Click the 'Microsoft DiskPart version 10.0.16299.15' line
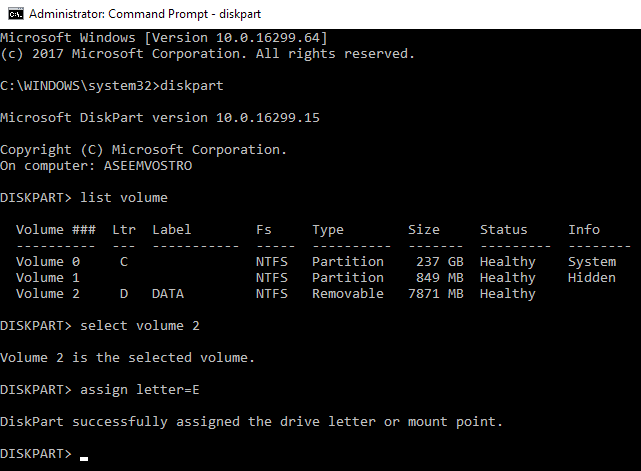Viewport: 641px width, 471px height. tap(160, 117)
